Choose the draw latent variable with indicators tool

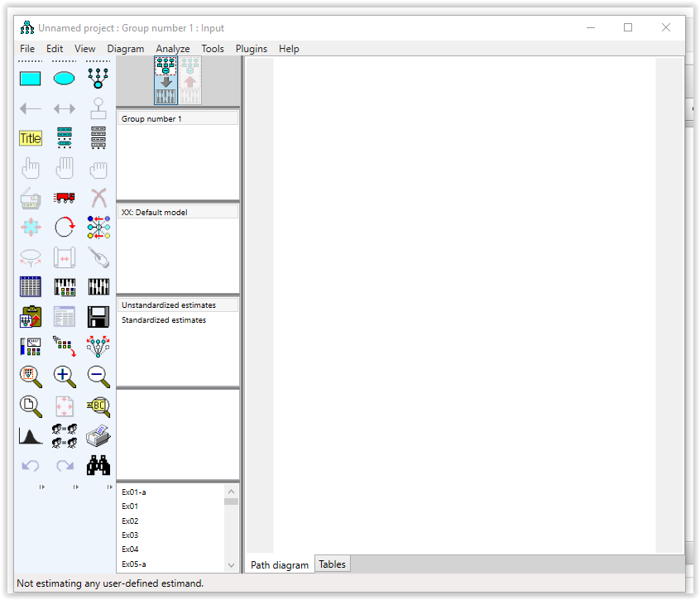[x=98, y=79]
